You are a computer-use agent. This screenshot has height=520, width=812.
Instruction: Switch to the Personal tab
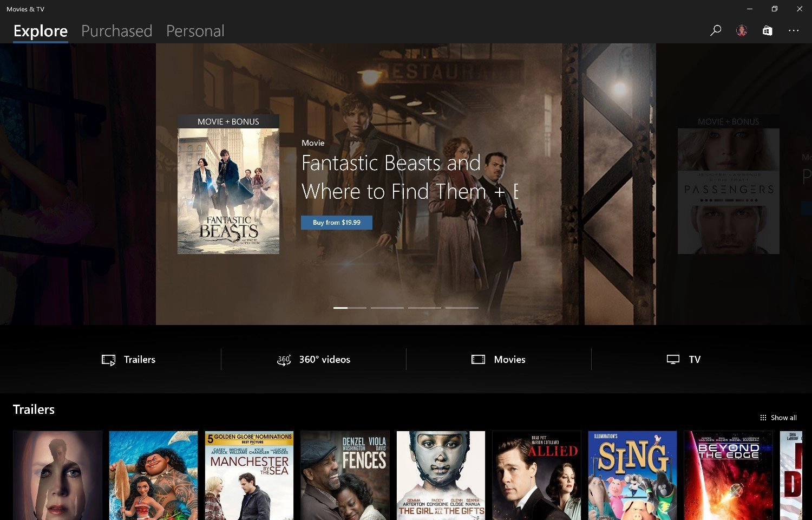tap(195, 31)
